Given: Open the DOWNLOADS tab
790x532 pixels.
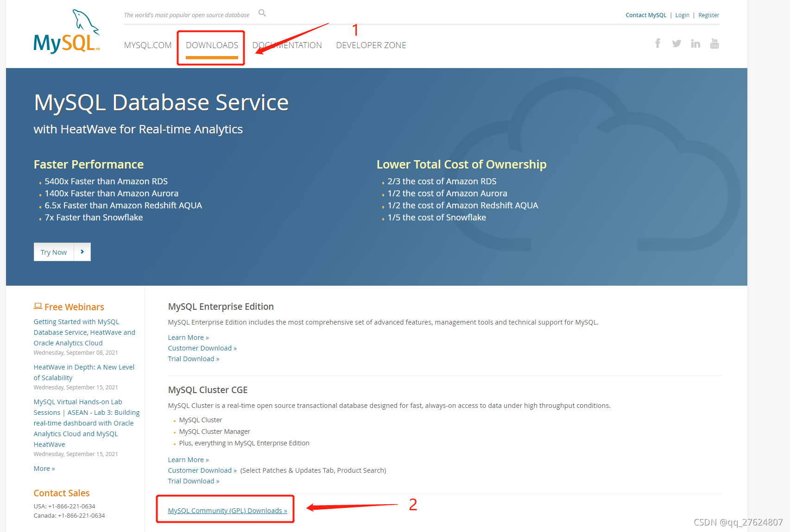Looking at the screenshot, I should click(x=212, y=45).
